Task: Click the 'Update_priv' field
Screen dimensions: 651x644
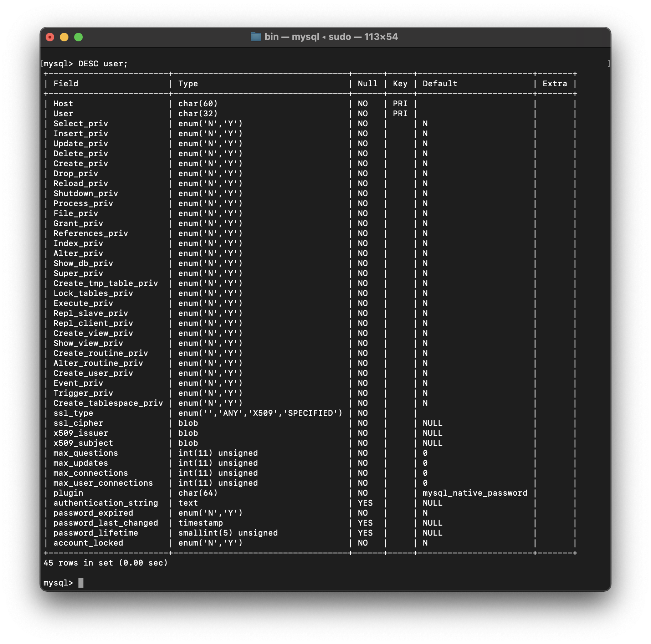Action: pyautogui.click(x=81, y=144)
